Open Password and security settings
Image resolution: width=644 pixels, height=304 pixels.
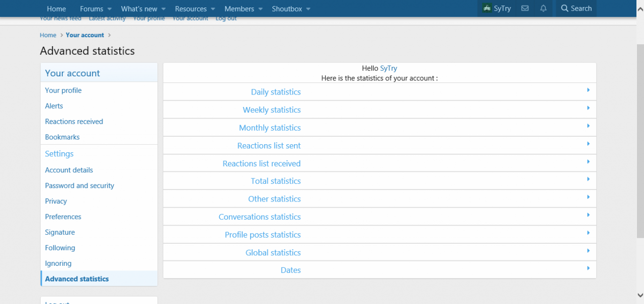click(x=79, y=186)
